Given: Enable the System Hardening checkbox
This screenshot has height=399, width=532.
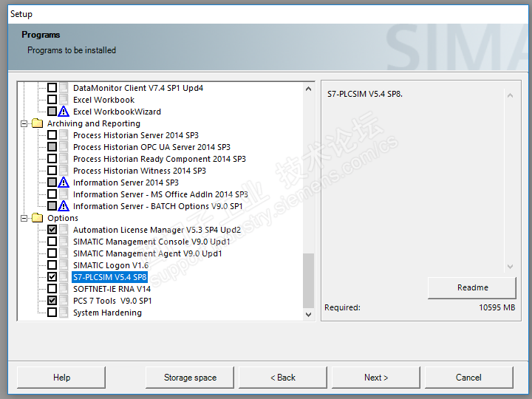Looking at the screenshot, I should 52,313.
